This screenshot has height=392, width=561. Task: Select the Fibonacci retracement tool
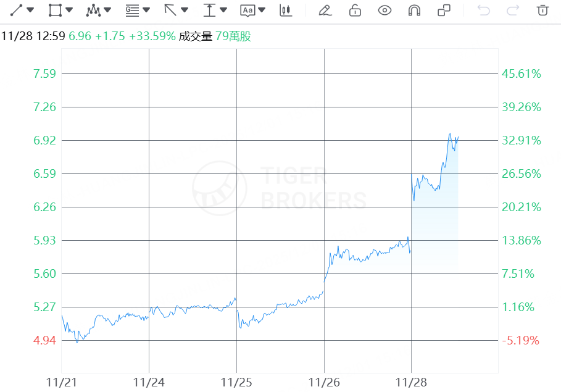point(131,10)
